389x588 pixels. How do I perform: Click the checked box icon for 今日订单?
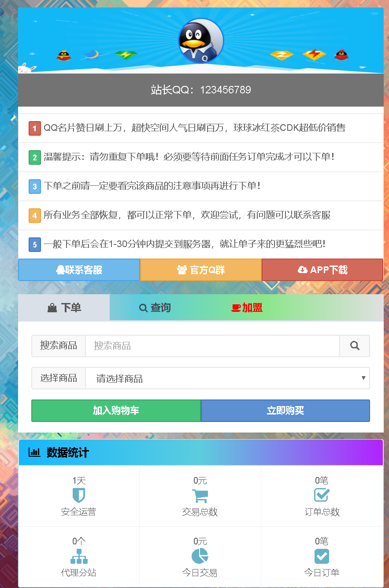(322, 556)
